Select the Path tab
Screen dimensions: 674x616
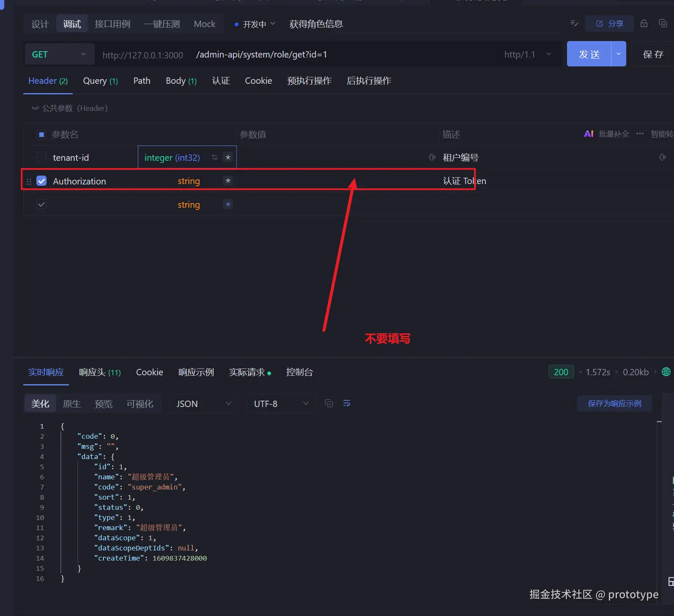142,81
